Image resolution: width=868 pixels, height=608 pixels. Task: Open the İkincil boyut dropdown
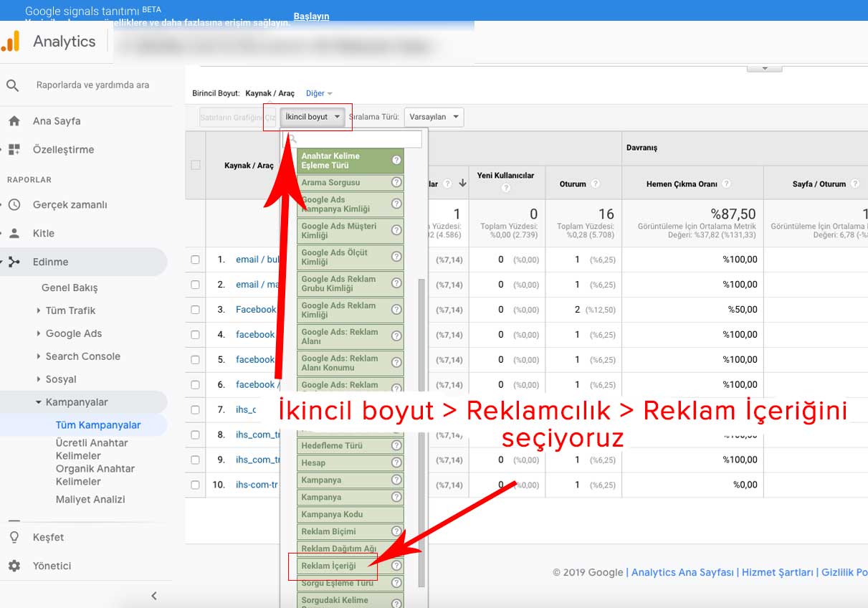pyautogui.click(x=313, y=117)
